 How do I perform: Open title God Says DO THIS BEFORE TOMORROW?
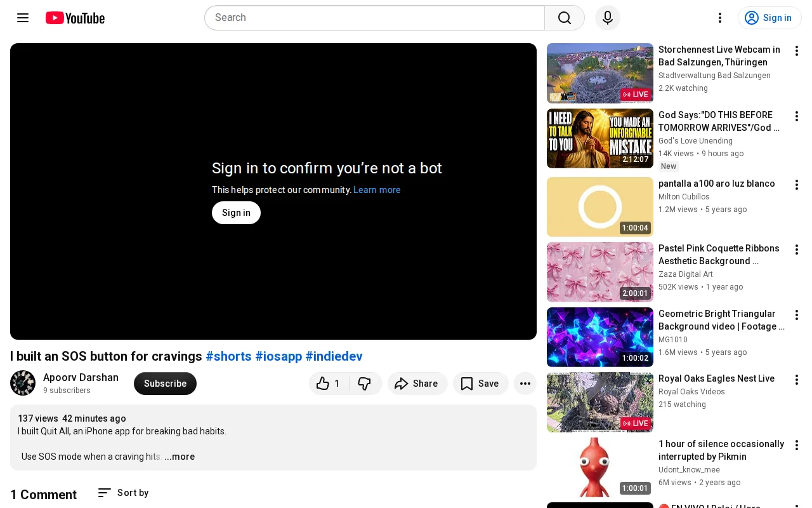point(719,121)
